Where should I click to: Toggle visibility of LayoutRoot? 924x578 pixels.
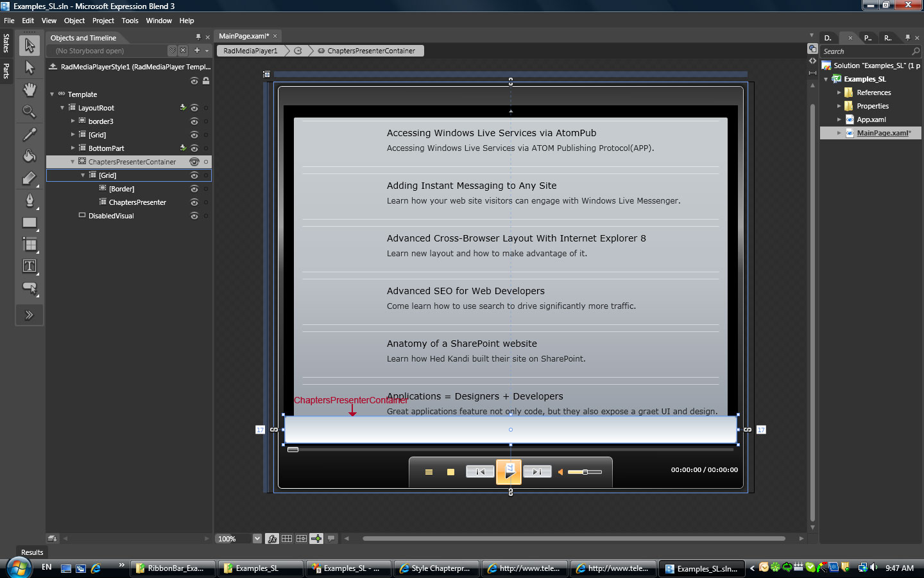(x=194, y=108)
